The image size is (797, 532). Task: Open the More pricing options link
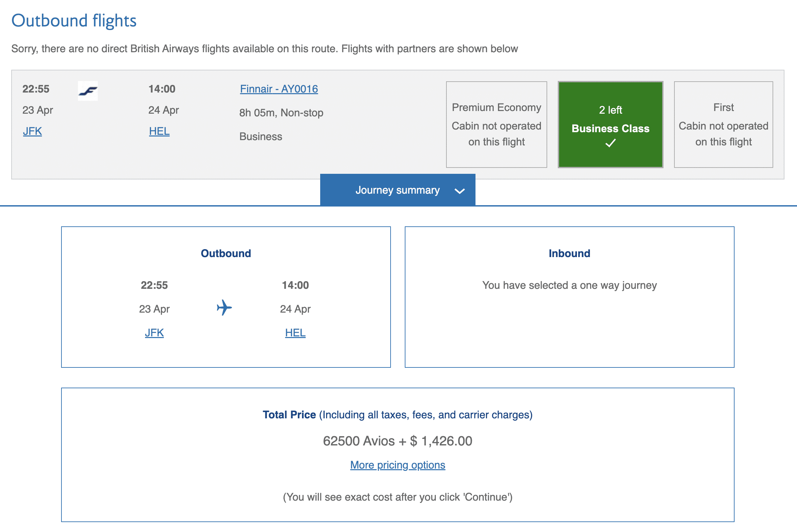(397, 465)
